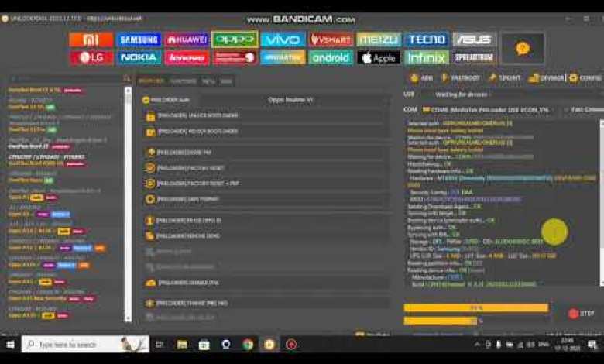Select the Qualcomm Snapdragon tile
This screenshot has height=364, width=604.
click(x=235, y=58)
